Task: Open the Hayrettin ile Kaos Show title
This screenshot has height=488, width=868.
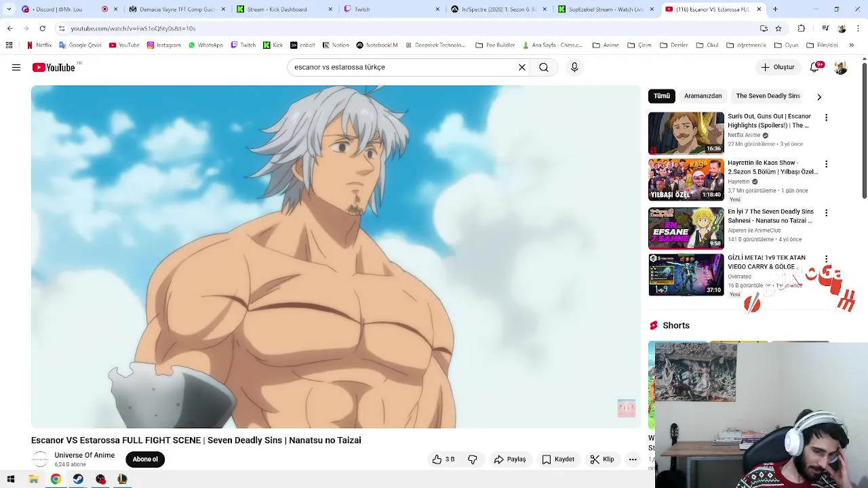Action: click(x=772, y=167)
